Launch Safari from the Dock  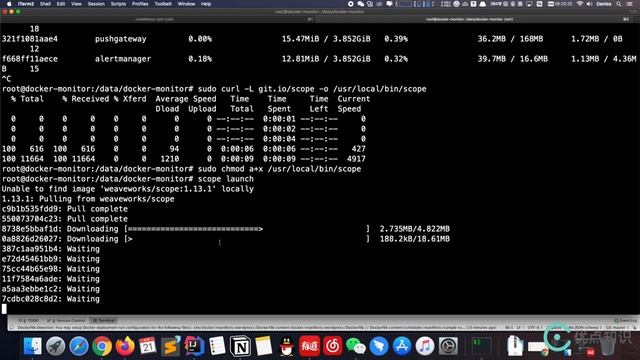coord(78,346)
